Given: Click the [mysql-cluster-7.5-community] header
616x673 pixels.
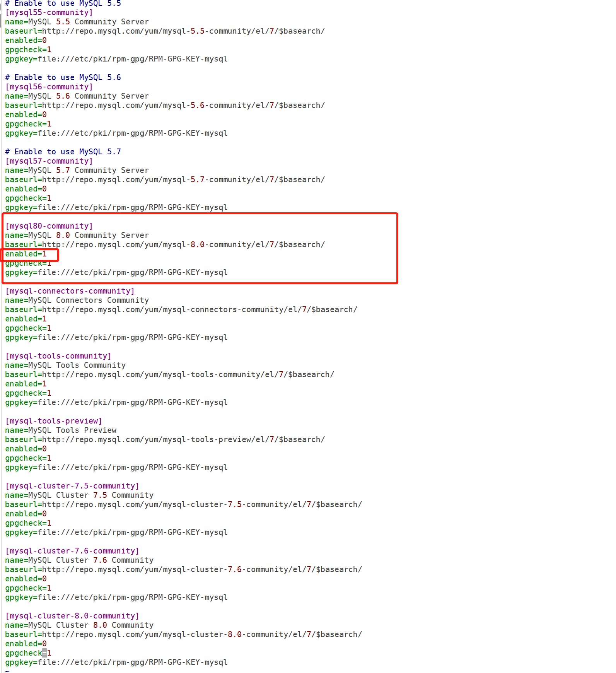Looking at the screenshot, I should pos(72,486).
